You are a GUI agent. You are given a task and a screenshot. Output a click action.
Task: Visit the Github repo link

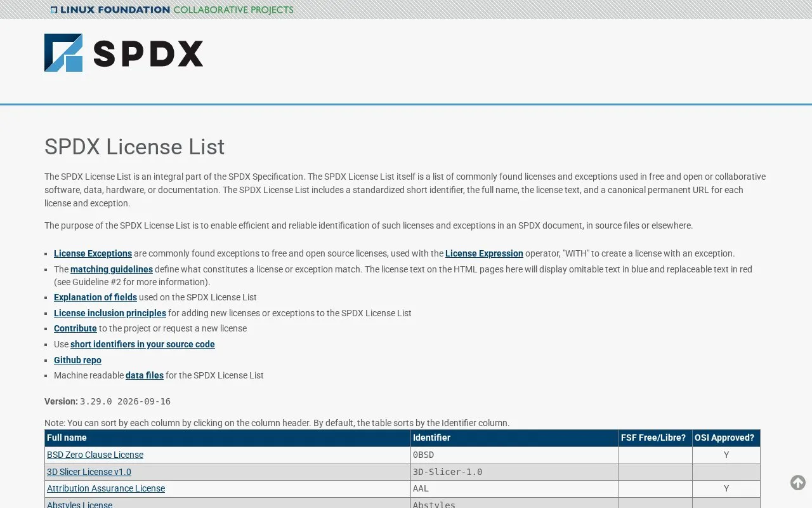pyautogui.click(x=77, y=360)
